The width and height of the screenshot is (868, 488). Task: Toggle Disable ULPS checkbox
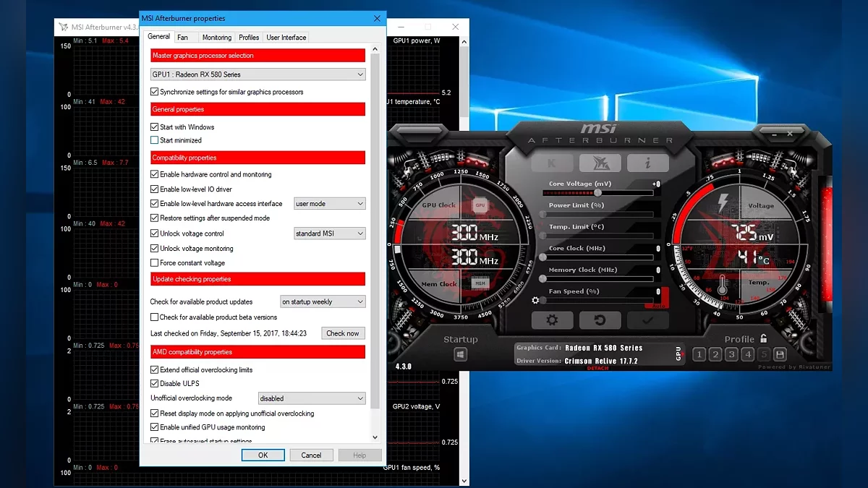pos(155,384)
